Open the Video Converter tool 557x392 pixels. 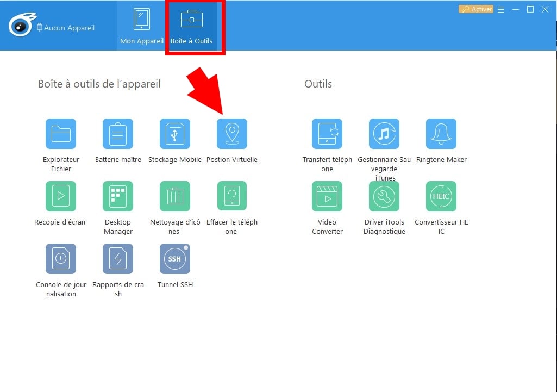tap(327, 196)
